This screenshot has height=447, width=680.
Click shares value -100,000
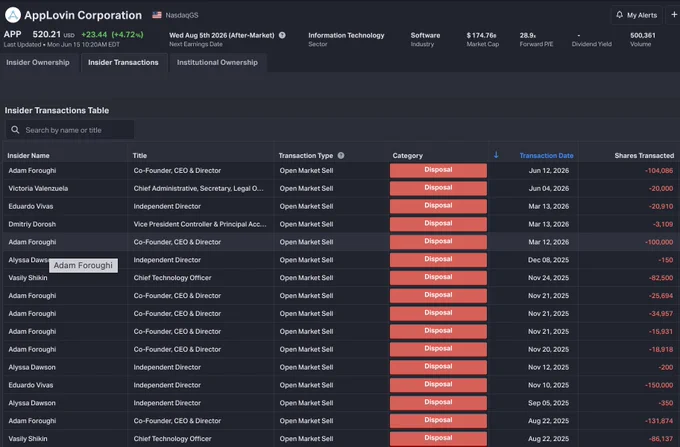point(659,242)
